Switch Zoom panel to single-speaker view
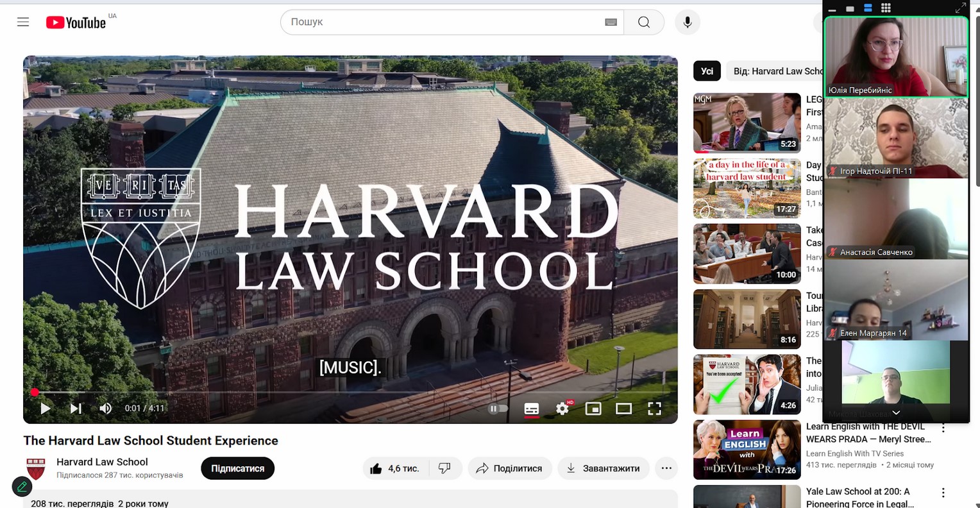Viewport: 980px width, 508px height. [850, 9]
